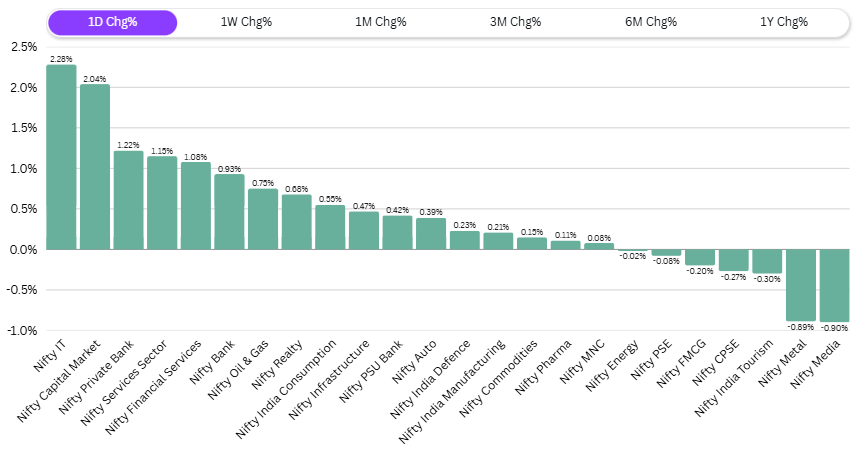Select the Nifty Financial Services bar
This screenshot has height=455, width=860.
point(196,206)
